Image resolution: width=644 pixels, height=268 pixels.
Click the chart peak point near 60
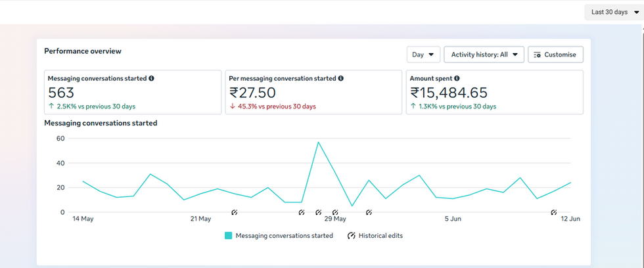click(318, 142)
